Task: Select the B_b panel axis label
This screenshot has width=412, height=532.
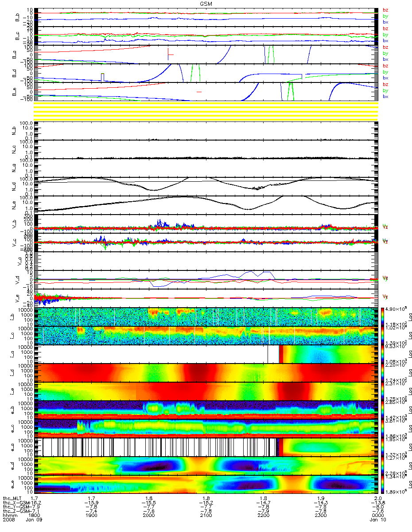Action: pos(18,17)
